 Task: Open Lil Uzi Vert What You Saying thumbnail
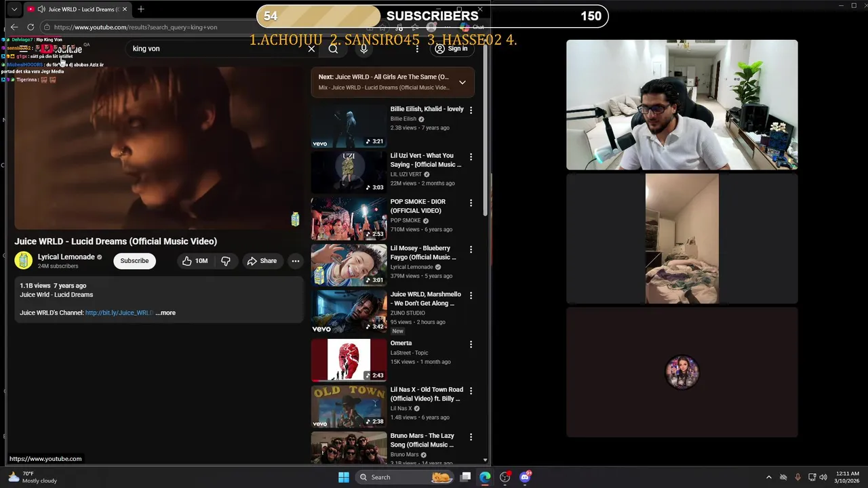(x=349, y=172)
